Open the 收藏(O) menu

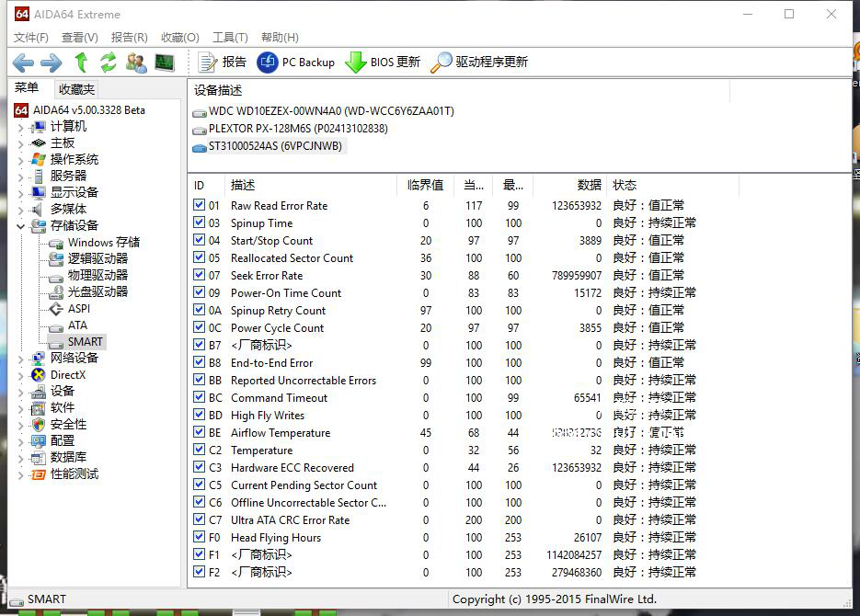pyautogui.click(x=180, y=38)
